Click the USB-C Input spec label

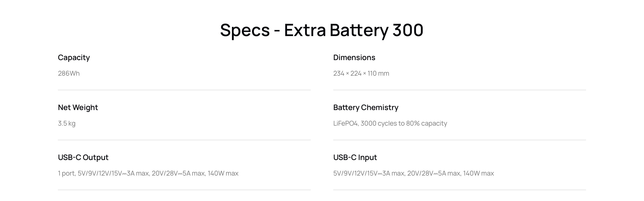[355, 157]
